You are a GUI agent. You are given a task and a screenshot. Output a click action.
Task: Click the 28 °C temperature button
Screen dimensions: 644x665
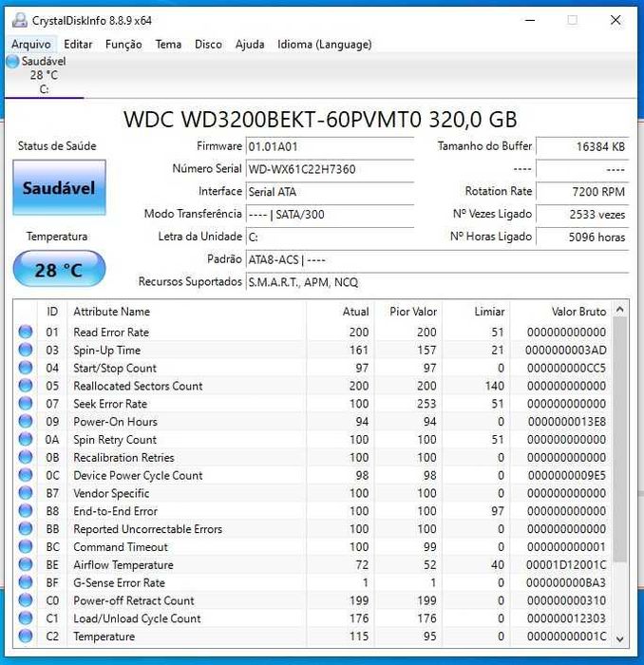[x=59, y=269]
